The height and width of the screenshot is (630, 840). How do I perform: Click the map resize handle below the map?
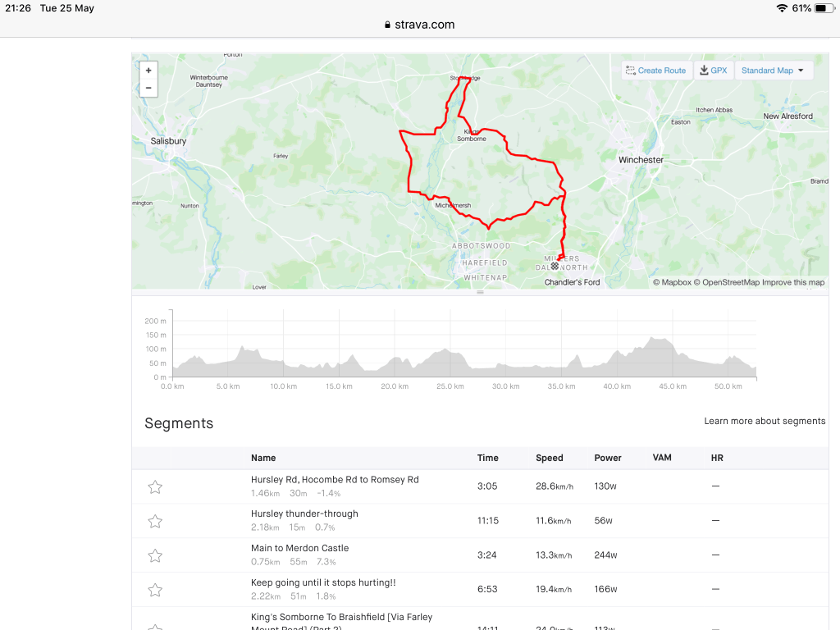[x=480, y=292]
